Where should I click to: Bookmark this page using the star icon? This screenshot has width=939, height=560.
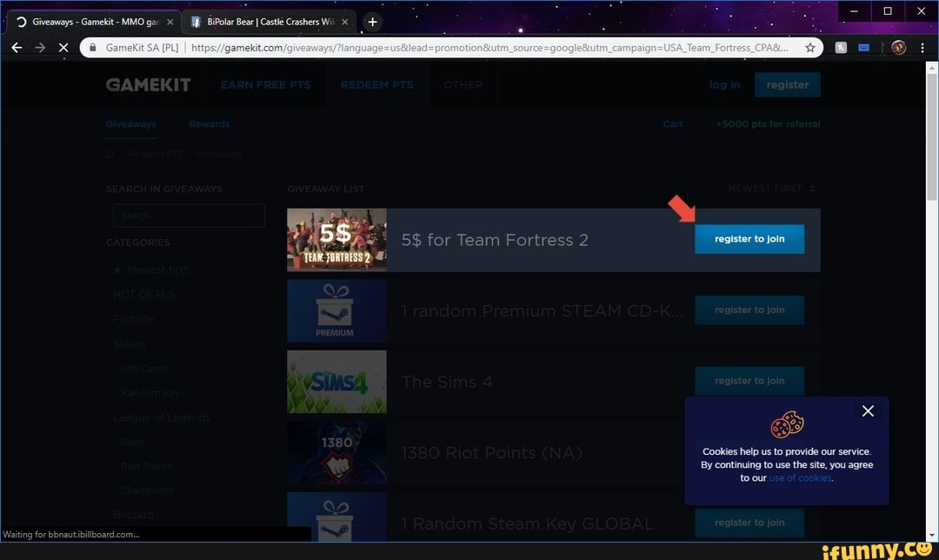coord(809,48)
